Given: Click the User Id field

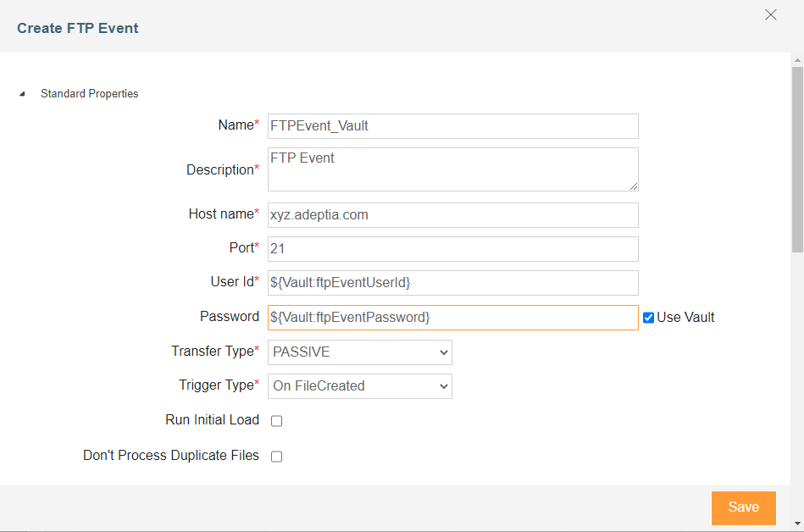Looking at the screenshot, I should click(x=452, y=283).
